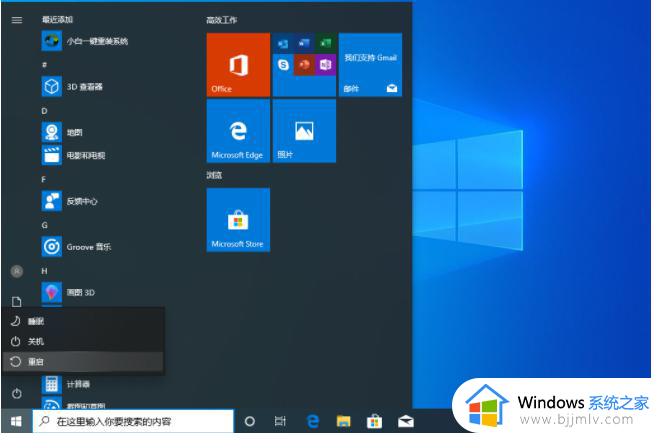Open the Mail tile with Gmail text
654x433 pixels.
coord(370,65)
